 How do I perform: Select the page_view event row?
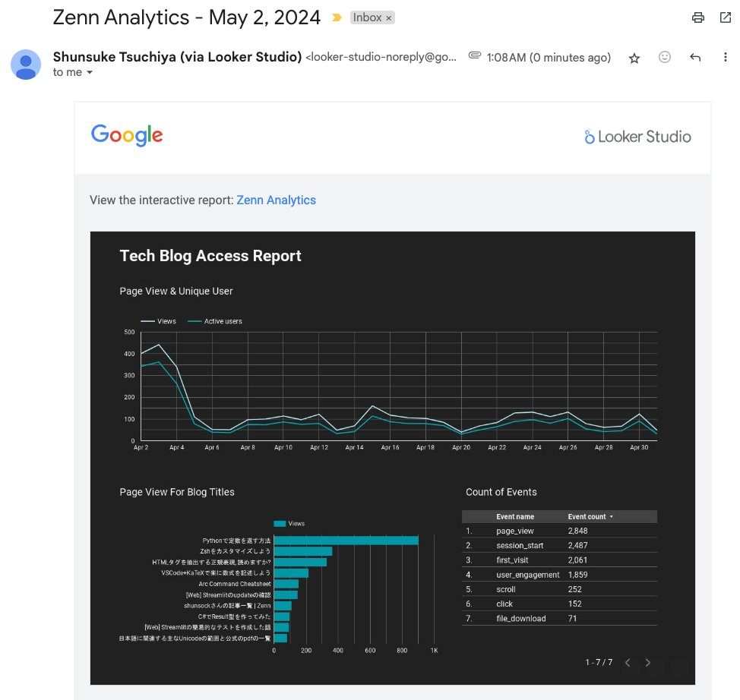click(559, 531)
